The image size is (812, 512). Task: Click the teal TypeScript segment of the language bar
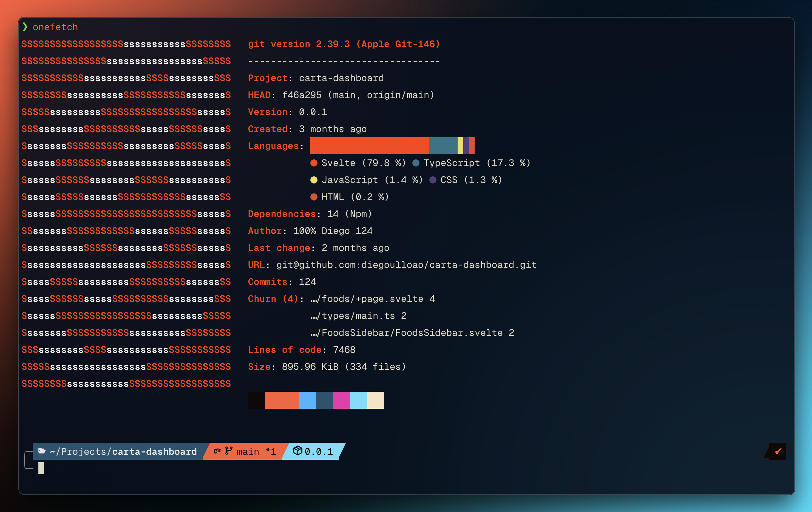pyautogui.click(x=443, y=146)
